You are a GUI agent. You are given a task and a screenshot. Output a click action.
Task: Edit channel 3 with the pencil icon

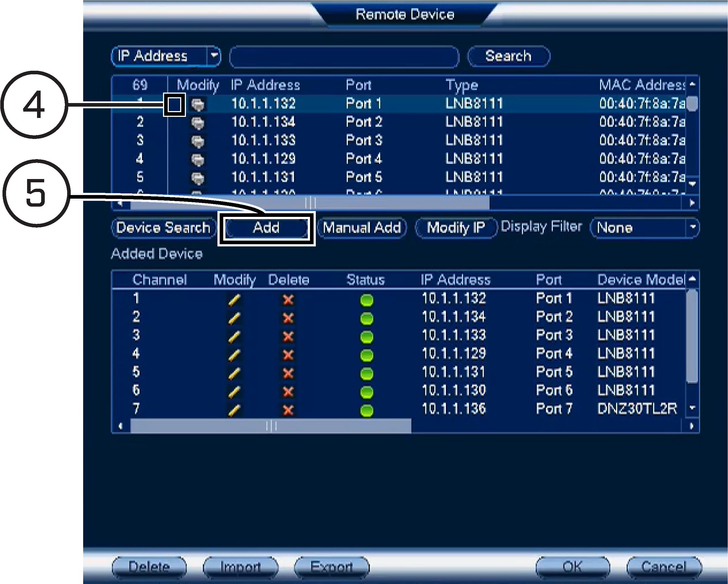[x=234, y=336]
